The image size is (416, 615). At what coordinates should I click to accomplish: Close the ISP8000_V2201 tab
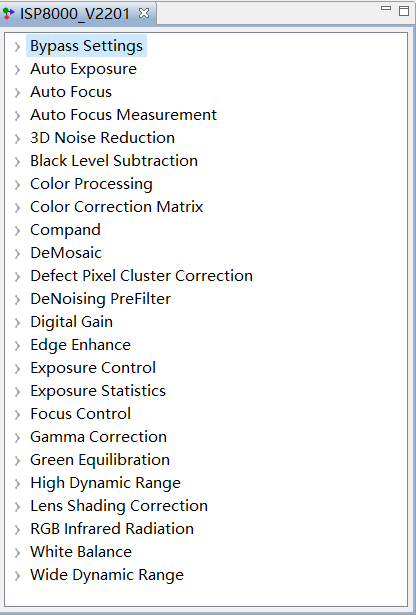(x=144, y=13)
